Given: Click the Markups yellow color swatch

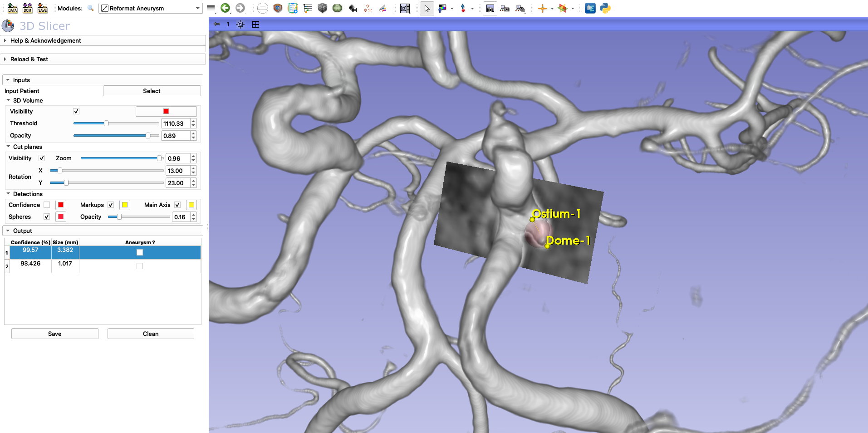Looking at the screenshot, I should [x=125, y=205].
